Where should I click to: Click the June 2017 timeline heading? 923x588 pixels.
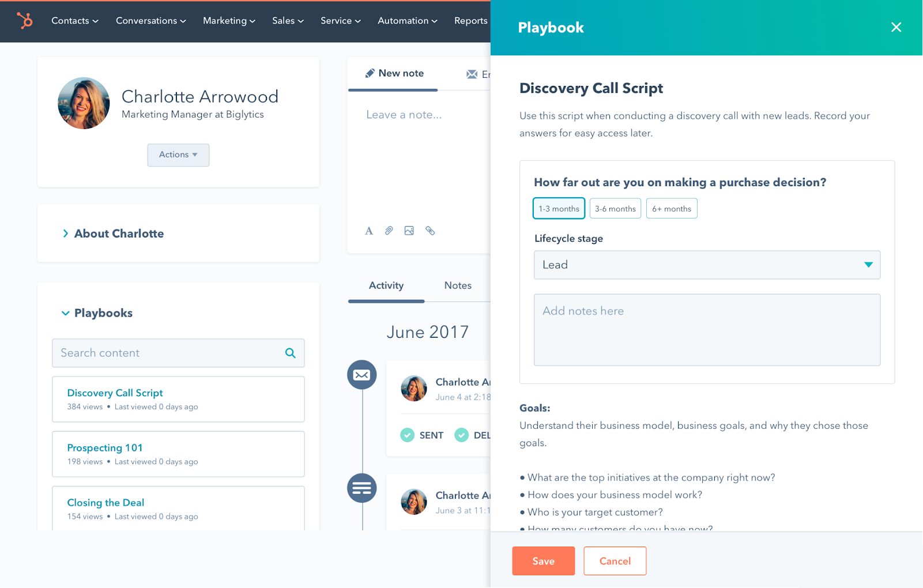427,332
